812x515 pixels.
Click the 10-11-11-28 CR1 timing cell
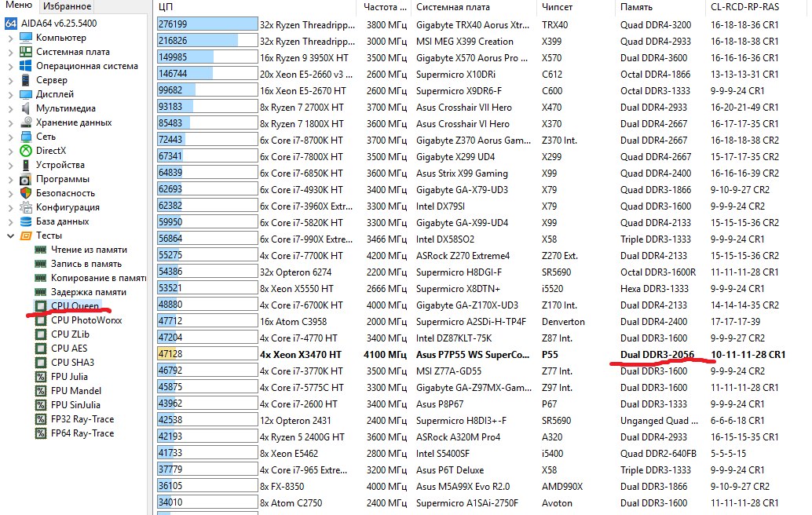pyautogui.click(x=748, y=355)
